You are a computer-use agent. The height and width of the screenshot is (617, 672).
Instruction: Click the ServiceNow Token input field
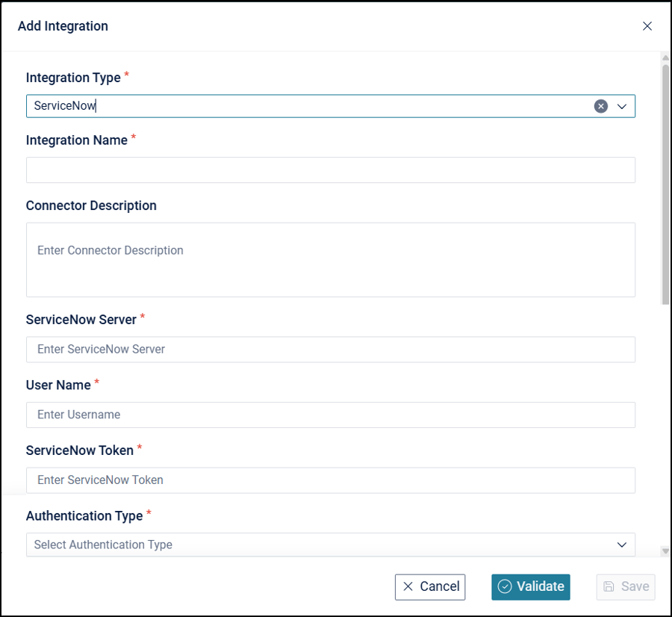[331, 480]
